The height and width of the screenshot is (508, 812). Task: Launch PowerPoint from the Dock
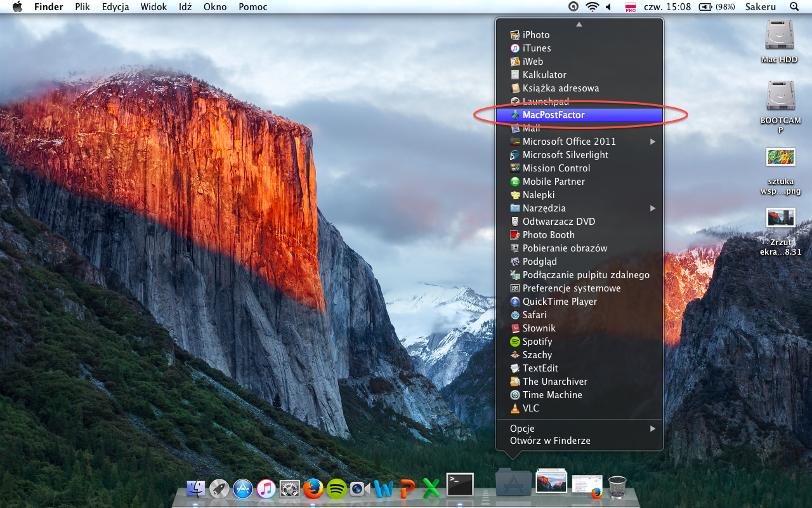click(407, 488)
